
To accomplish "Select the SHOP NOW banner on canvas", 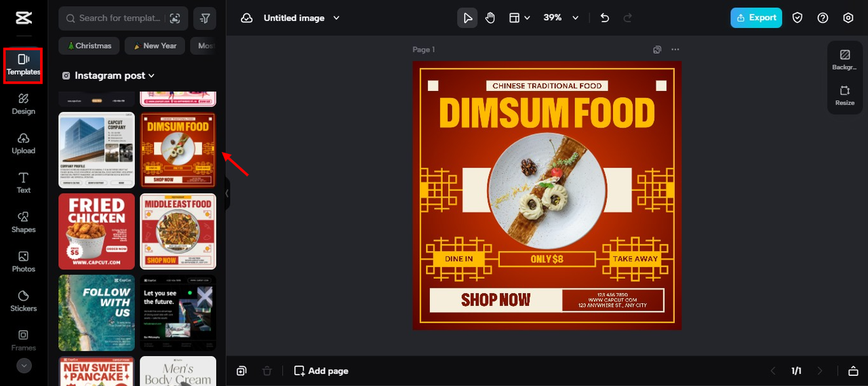I will pos(496,300).
